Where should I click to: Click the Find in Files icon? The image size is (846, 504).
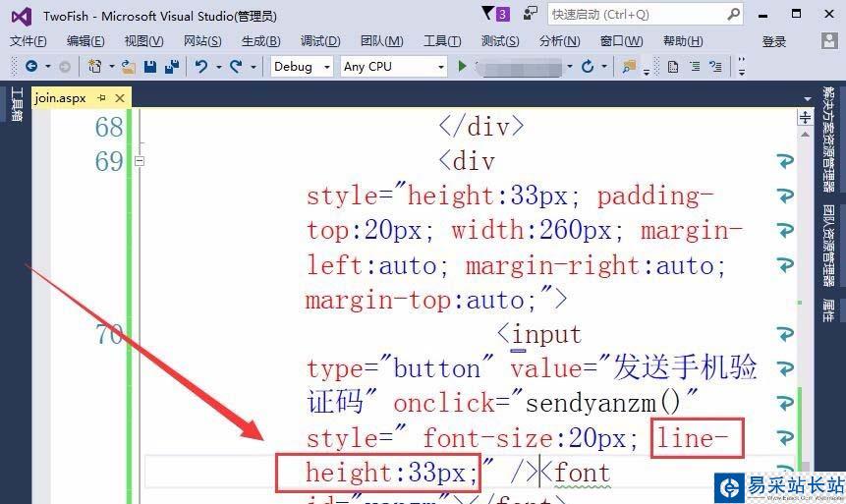point(629,67)
